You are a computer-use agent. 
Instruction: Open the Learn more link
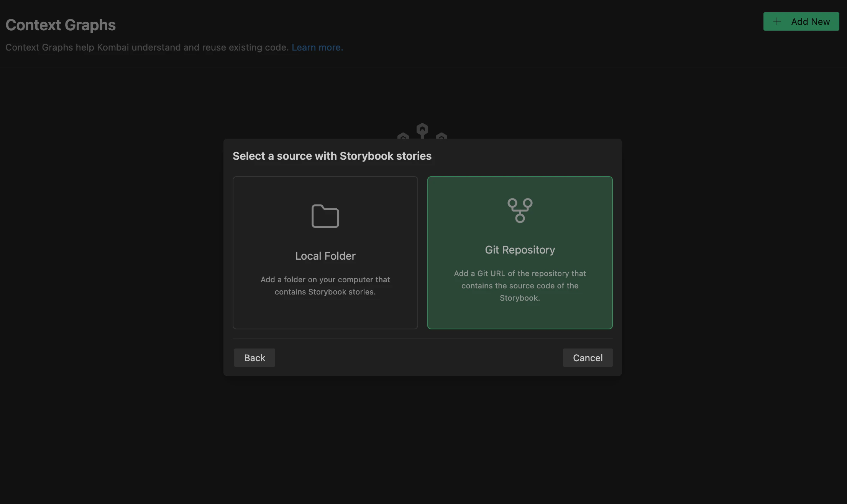click(x=317, y=47)
